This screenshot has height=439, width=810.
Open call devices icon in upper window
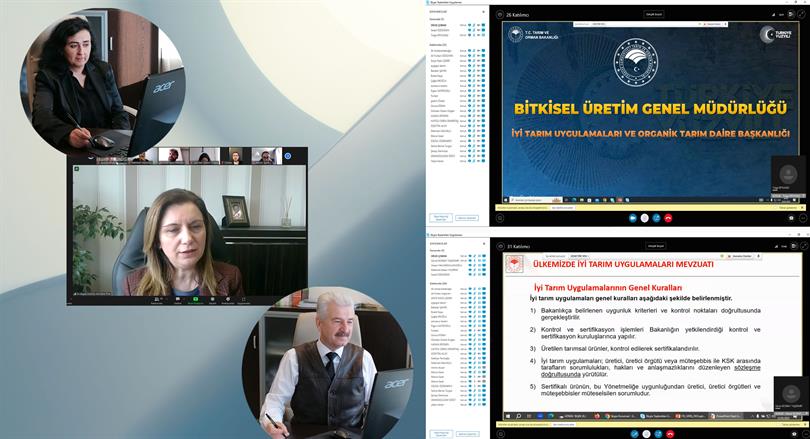click(x=791, y=218)
